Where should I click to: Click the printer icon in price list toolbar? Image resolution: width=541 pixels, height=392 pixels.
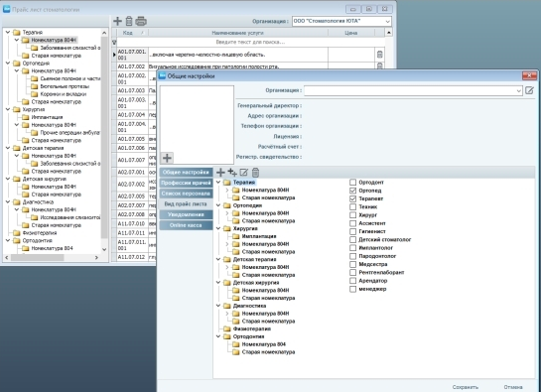[141, 21]
